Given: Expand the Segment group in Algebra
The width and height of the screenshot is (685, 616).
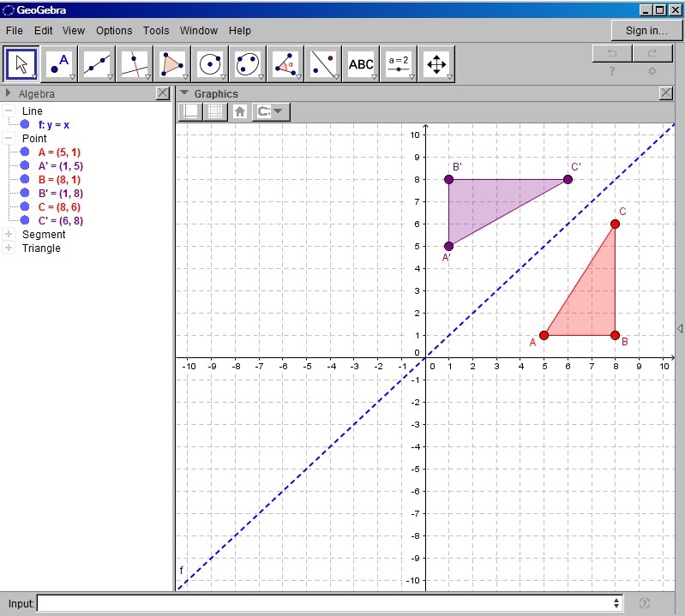Looking at the screenshot, I should pyautogui.click(x=9, y=235).
